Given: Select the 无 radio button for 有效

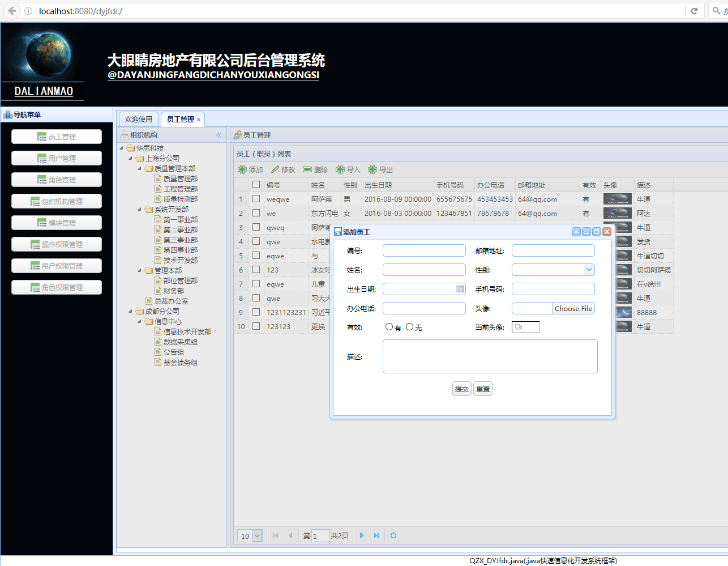Looking at the screenshot, I should click(x=409, y=327).
